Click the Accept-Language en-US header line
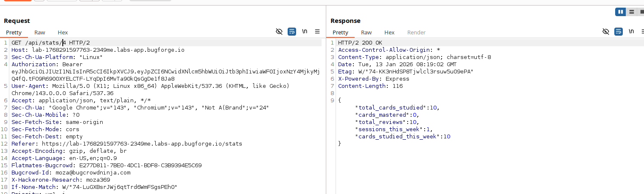The height and width of the screenshot is (194, 644). 64,158
